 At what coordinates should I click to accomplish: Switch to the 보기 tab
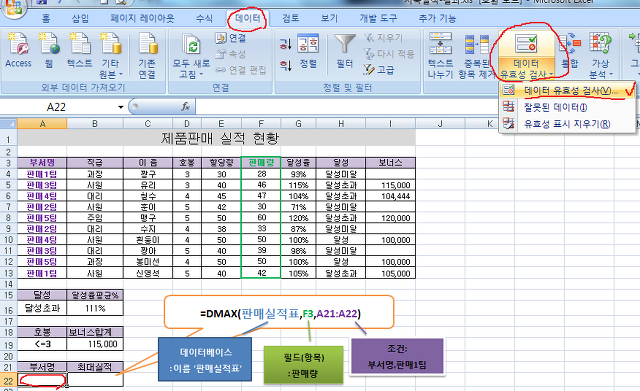[329, 18]
